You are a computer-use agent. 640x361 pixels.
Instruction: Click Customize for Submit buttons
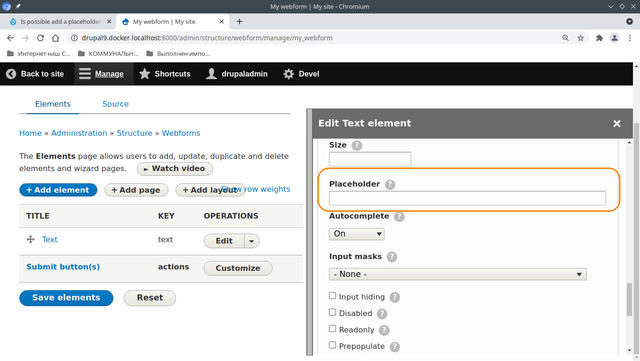point(238,268)
